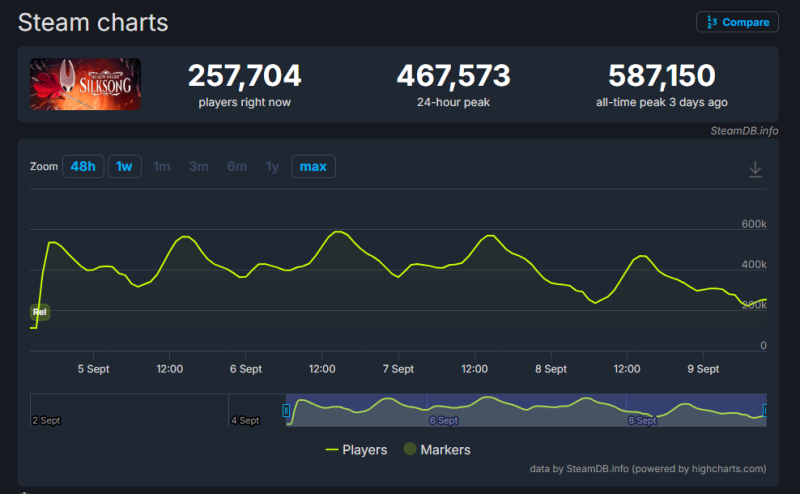Click the 467,573 24-hour peak value
800x494 pixels.
(453, 76)
